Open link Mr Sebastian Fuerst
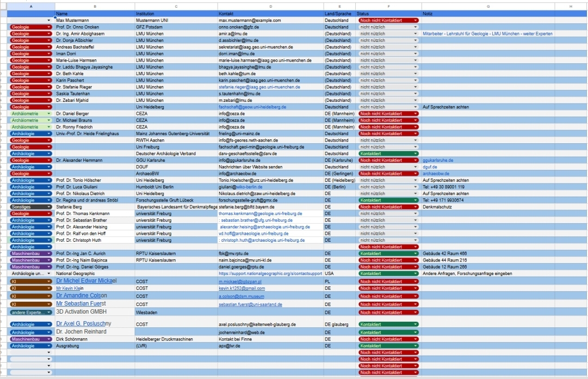The height and width of the screenshot is (379, 588). (x=81, y=303)
